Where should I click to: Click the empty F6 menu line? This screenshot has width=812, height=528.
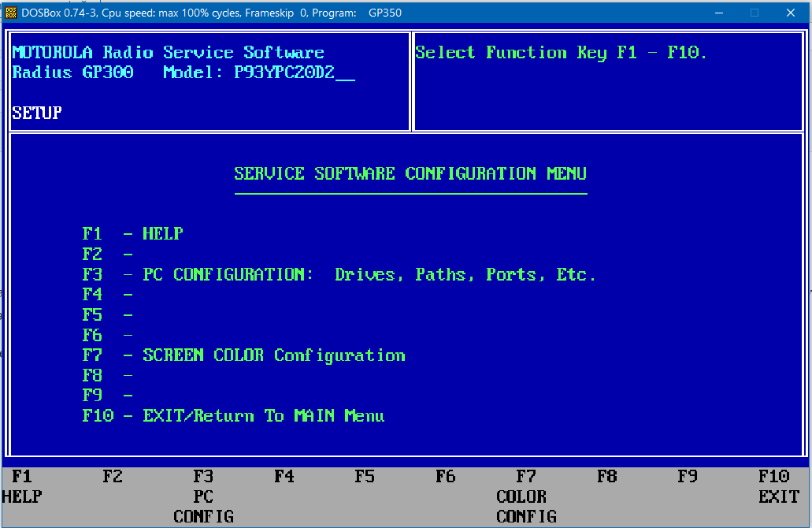pyautogui.click(x=108, y=335)
